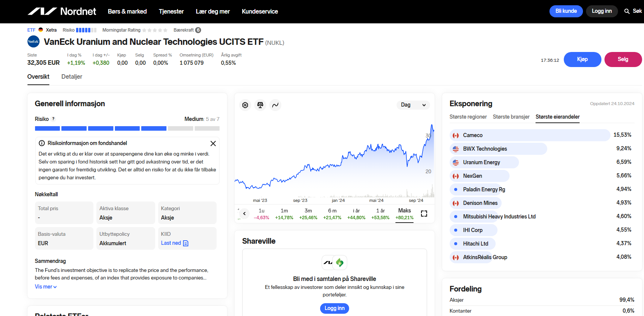This screenshot has width=644, height=316.
Task: Click the blue Kjøp button
Action: (x=582, y=60)
